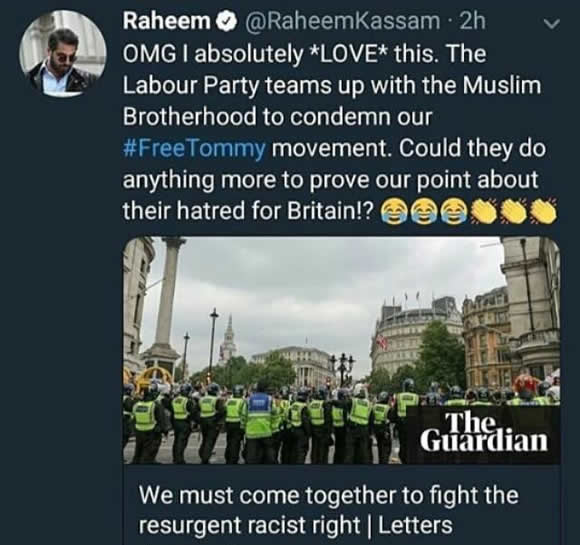580x545 pixels.
Task: Click the word 'Letters' in card title
Action: point(415,525)
